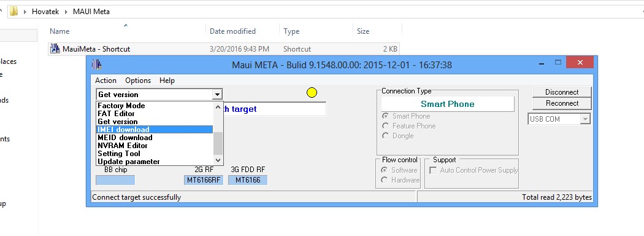Click the dropdown list scrollbar down arrow

coord(218,160)
